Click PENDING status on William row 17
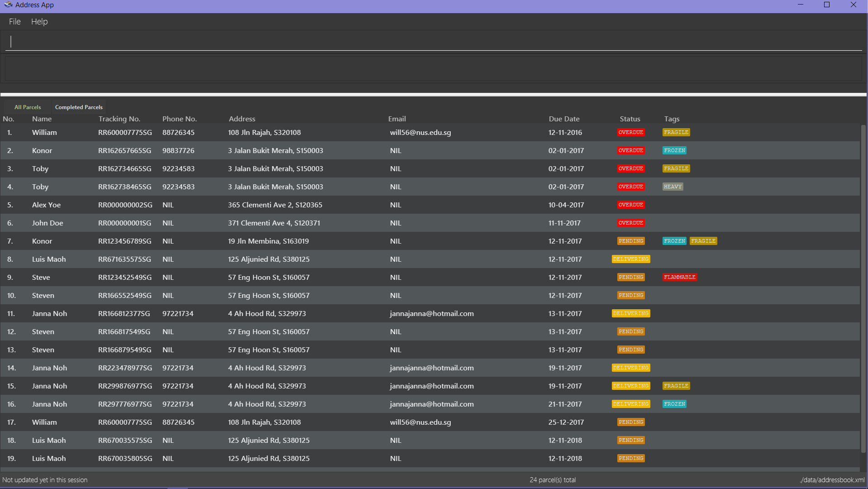 [x=631, y=422]
